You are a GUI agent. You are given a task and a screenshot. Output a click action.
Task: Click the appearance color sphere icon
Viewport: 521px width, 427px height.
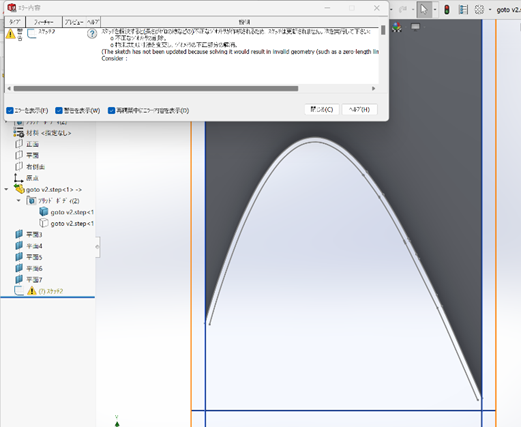[397, 27]
